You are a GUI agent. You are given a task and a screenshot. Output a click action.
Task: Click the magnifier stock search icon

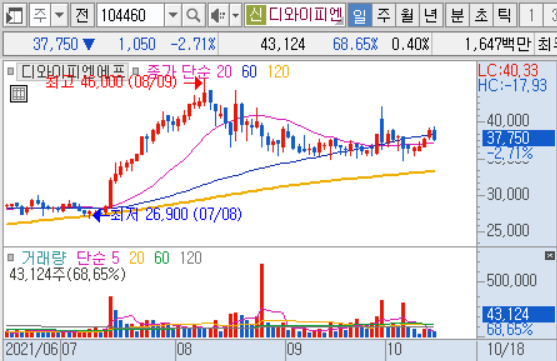pyautogui.click(x=193, y=15)
